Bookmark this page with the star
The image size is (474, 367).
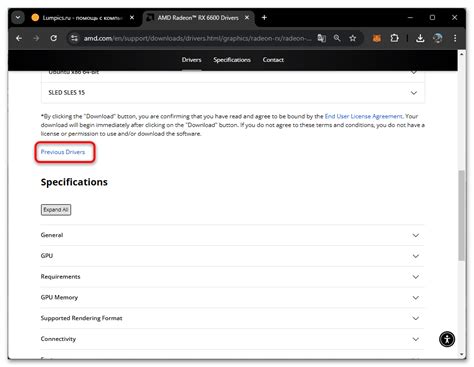point(353,38)
